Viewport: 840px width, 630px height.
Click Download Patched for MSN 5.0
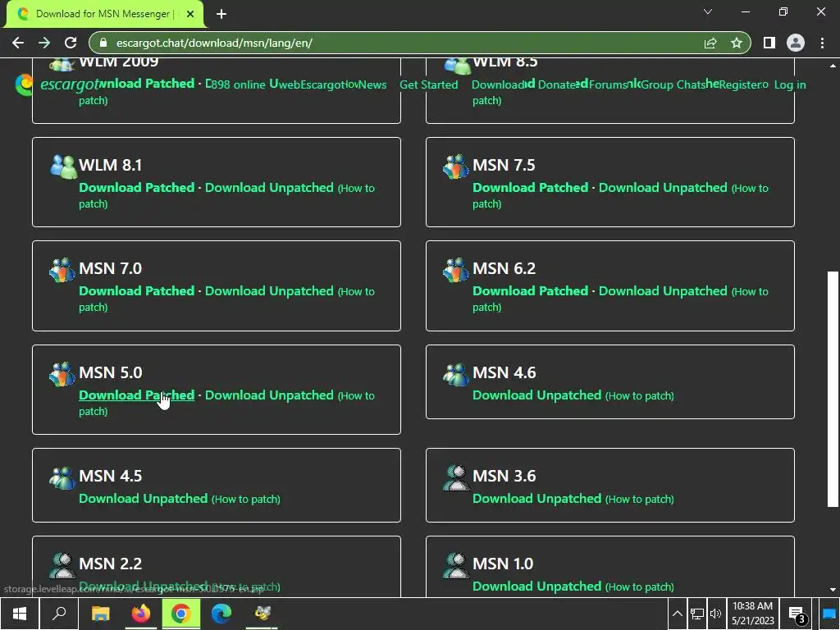tap(137, 395)
